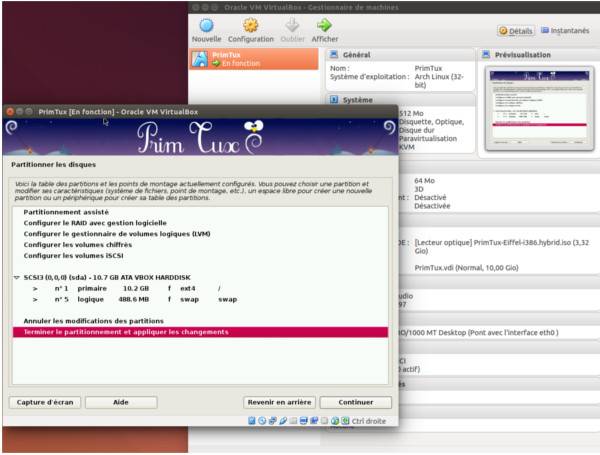
Task: Click the PrimTux preview thumbnail
Action: point(539,108)
